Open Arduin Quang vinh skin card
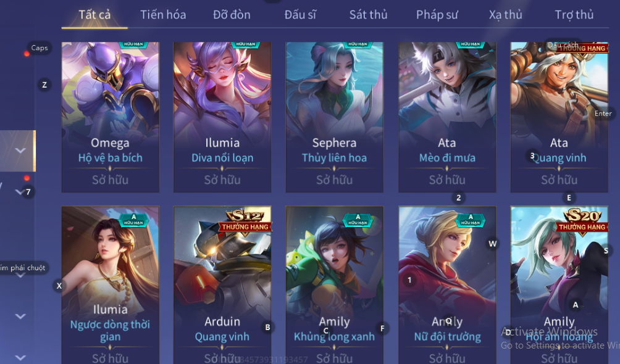The image size is (620, 364). pyautogui.click(x=222, y=284)
